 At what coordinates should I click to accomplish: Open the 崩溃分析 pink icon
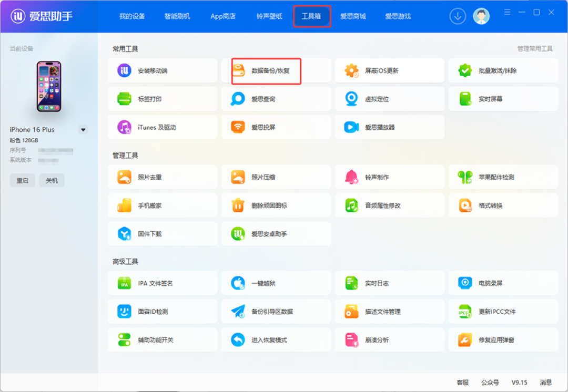351,340
